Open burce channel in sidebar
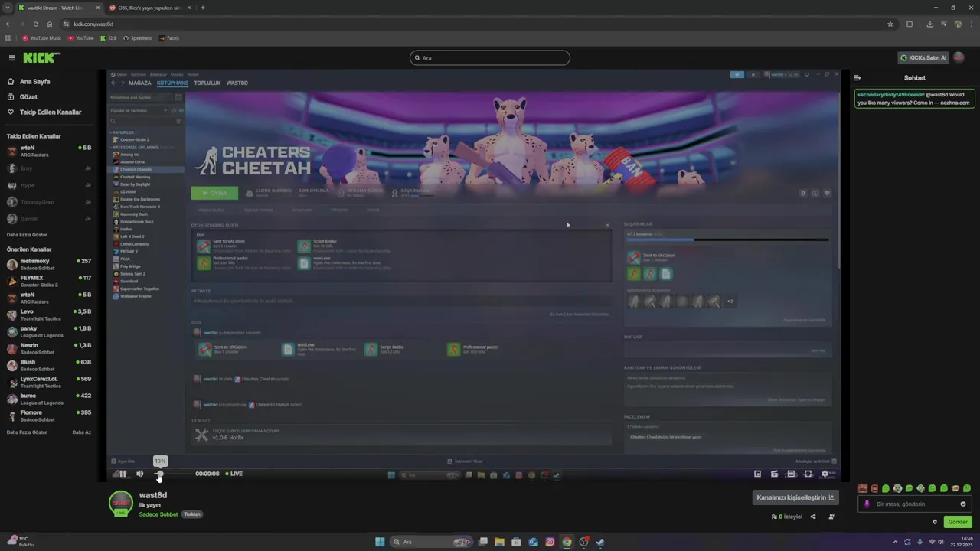The width and height of the screenshot is (980, 551). coord(49,399)
